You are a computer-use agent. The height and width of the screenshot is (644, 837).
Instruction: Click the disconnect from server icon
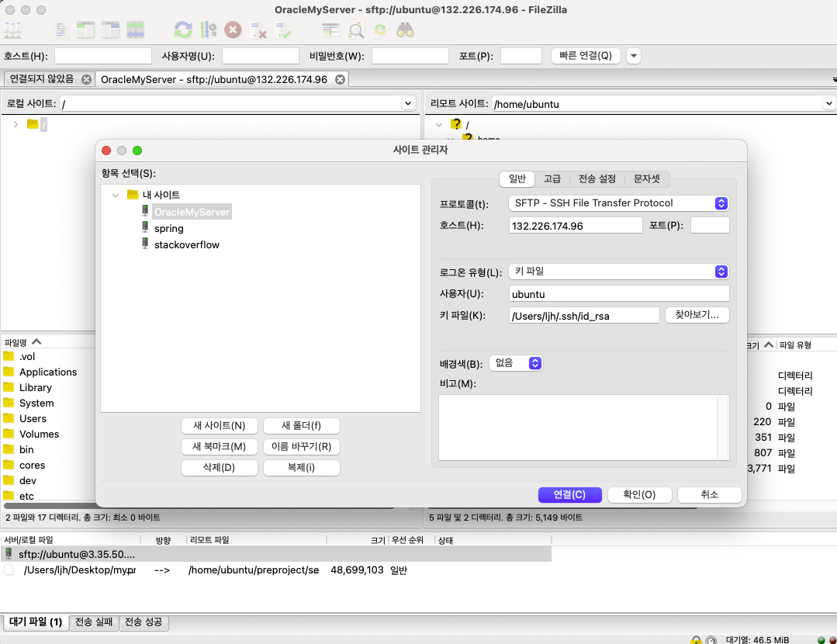coord(258,30)
